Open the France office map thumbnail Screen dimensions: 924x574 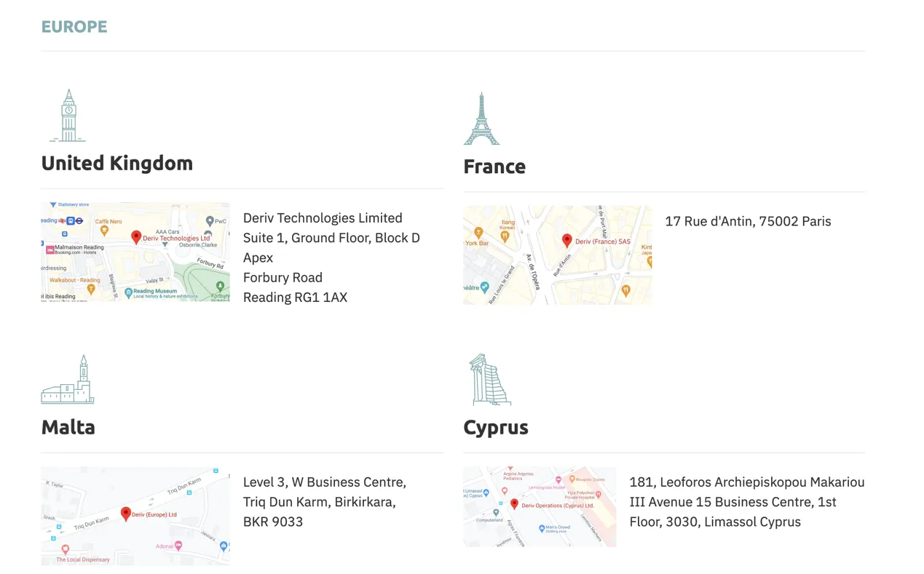pyautogui.click(x=558, y=255)
